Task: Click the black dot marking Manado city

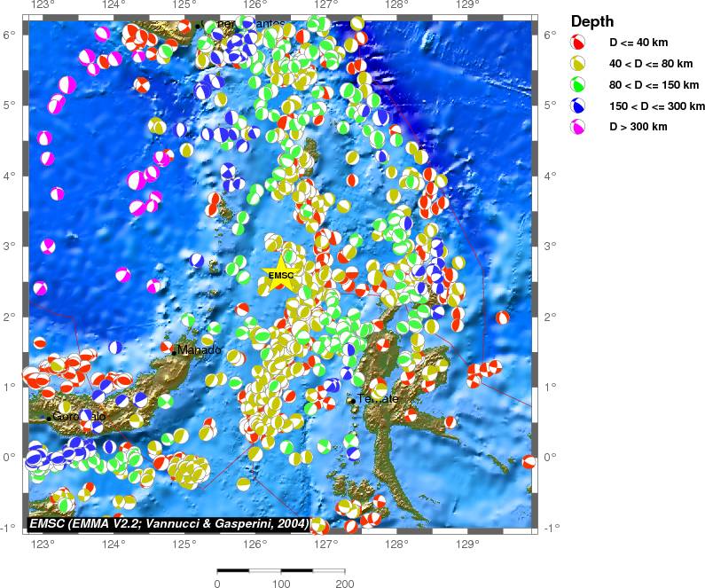Action: click(x=174, y=350)
